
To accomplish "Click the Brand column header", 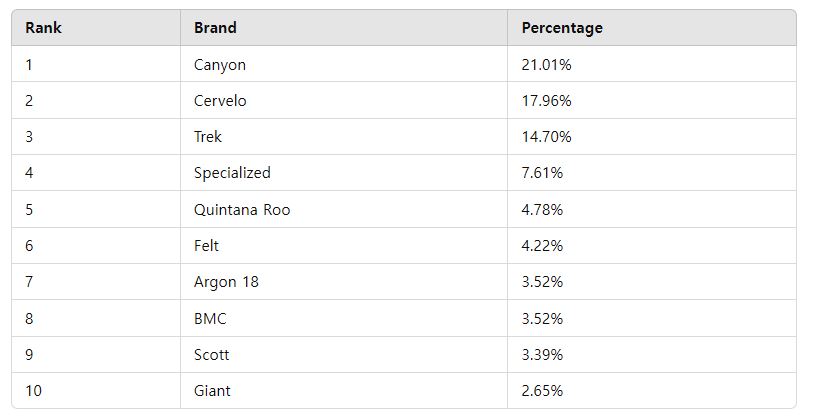I will [215, 28].
